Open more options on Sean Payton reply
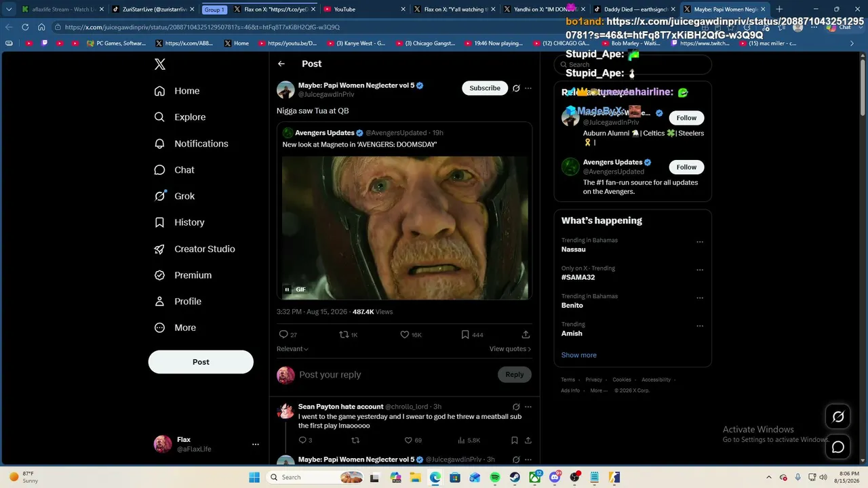 [x=528, y=407]
